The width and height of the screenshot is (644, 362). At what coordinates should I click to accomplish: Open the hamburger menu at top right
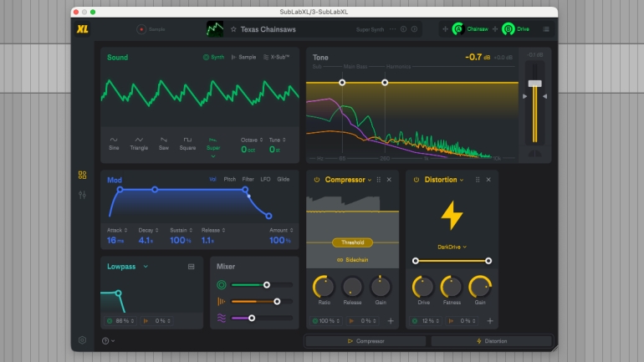(546, 29)
